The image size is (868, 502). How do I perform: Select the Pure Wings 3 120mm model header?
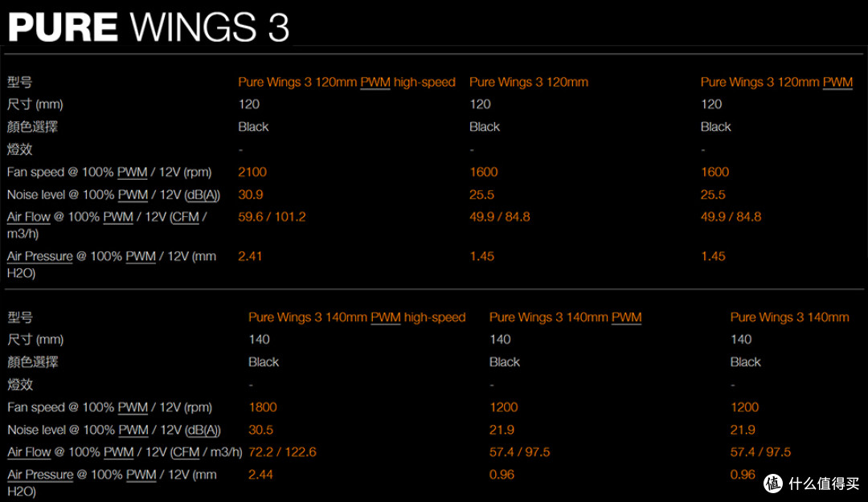[x=529, y=82]
